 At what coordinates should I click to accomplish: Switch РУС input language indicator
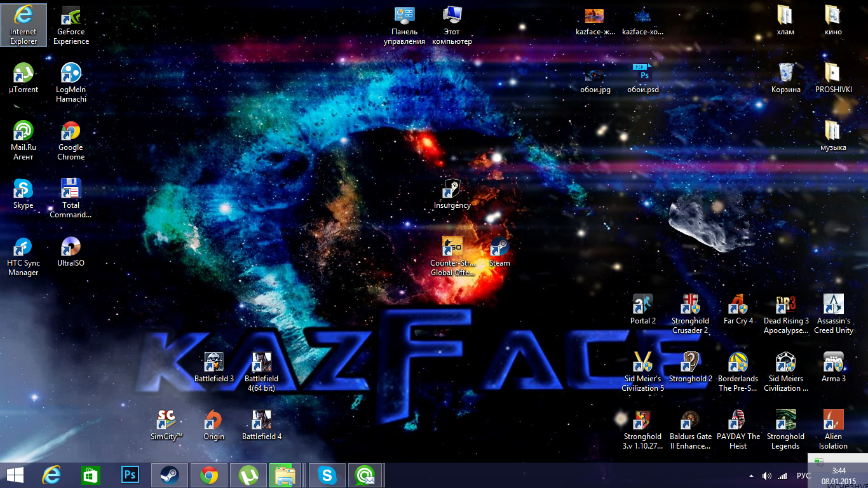pyautogui.click(x=804, y=476)
